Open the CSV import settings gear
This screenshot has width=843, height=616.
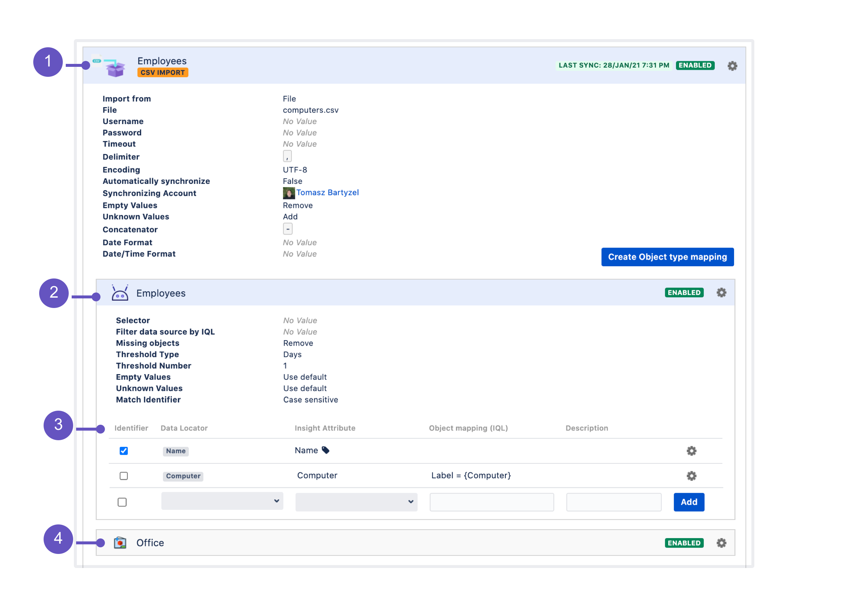tap(732, 66)
